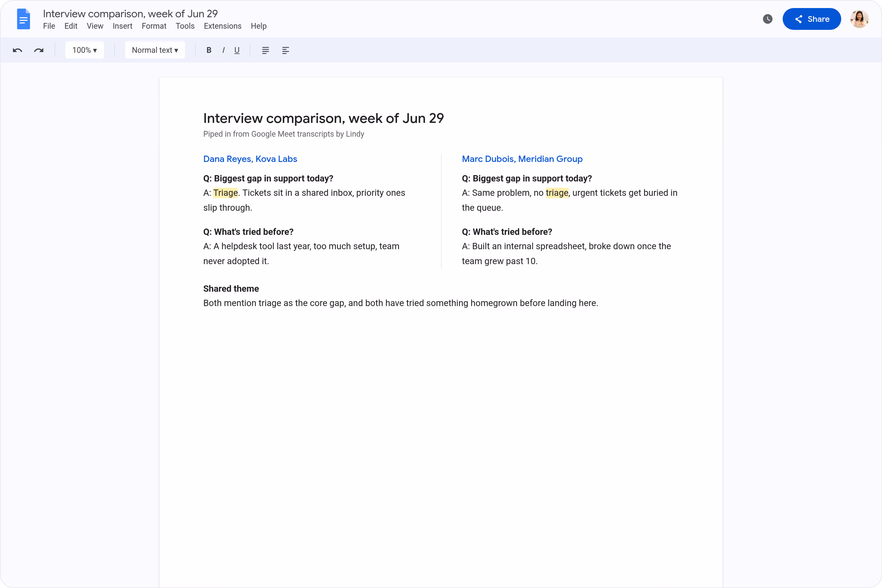This screenshot has width=882, height=588.
Task: Toggle italic formatting
Action: 223,50
